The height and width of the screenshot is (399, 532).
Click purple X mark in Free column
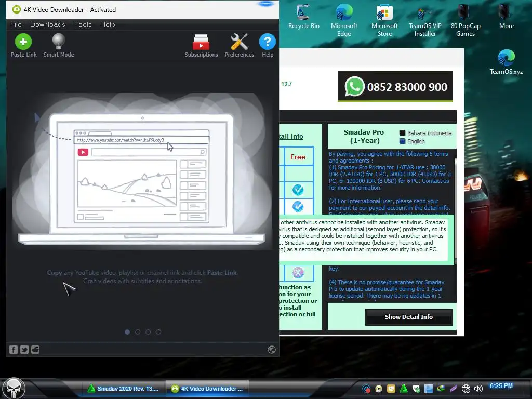(298, 272)
